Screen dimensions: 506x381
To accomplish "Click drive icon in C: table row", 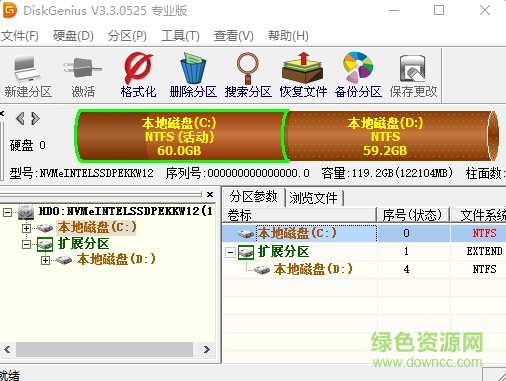I will tap(246, 234).
